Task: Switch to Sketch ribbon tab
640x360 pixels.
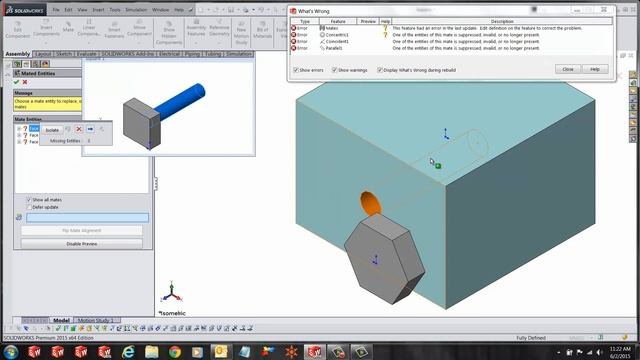Action: pyautogui.click(x=64, y=54)
